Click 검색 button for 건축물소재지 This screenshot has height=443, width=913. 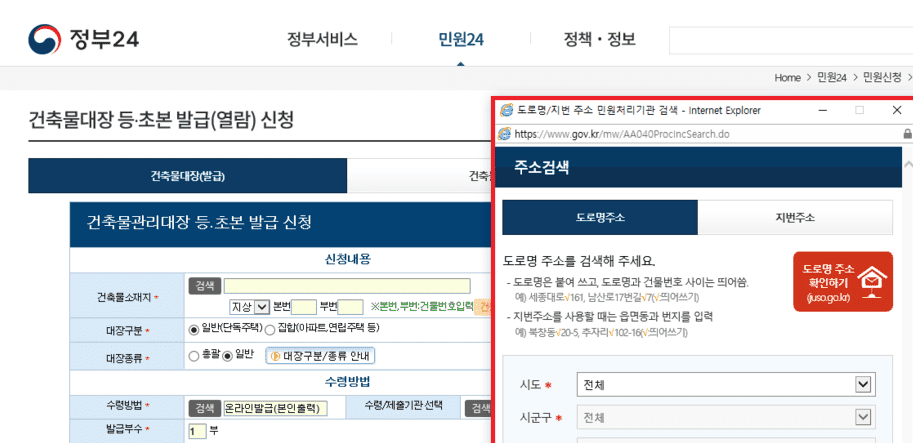point(204,286)
